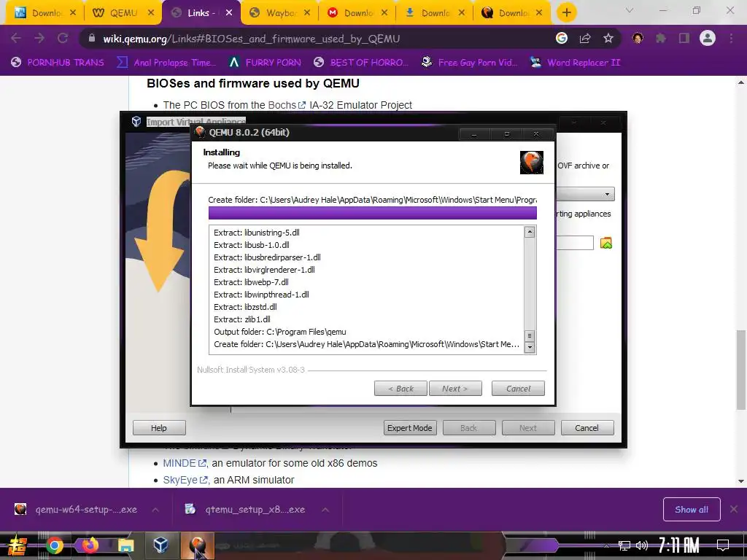Image resolution: width=747 pixels, height=560 pixels.
Task: Expand options for the qtemu_setup download
Action: [325, 510]
